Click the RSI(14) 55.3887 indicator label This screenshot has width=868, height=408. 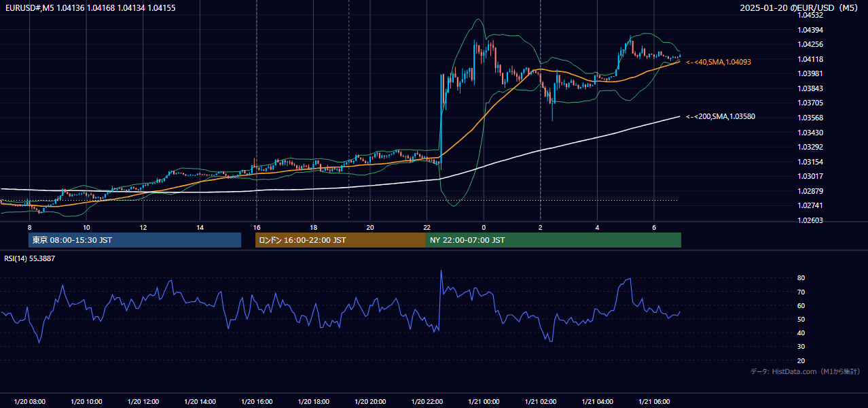point(30,258)
